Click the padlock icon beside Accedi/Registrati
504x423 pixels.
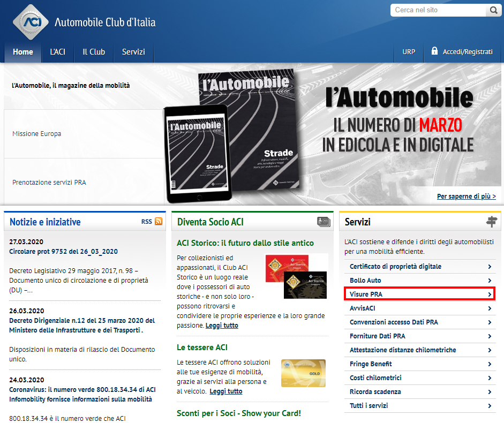(434, 51)
